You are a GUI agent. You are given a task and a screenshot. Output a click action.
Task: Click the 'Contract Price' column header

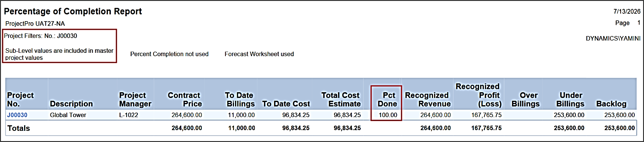tap(185, 100)
